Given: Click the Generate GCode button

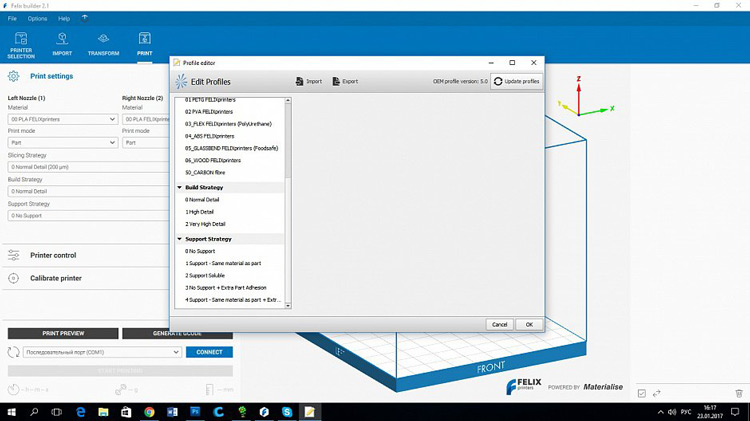Looking at the screenshot, I should click(177, 334).
